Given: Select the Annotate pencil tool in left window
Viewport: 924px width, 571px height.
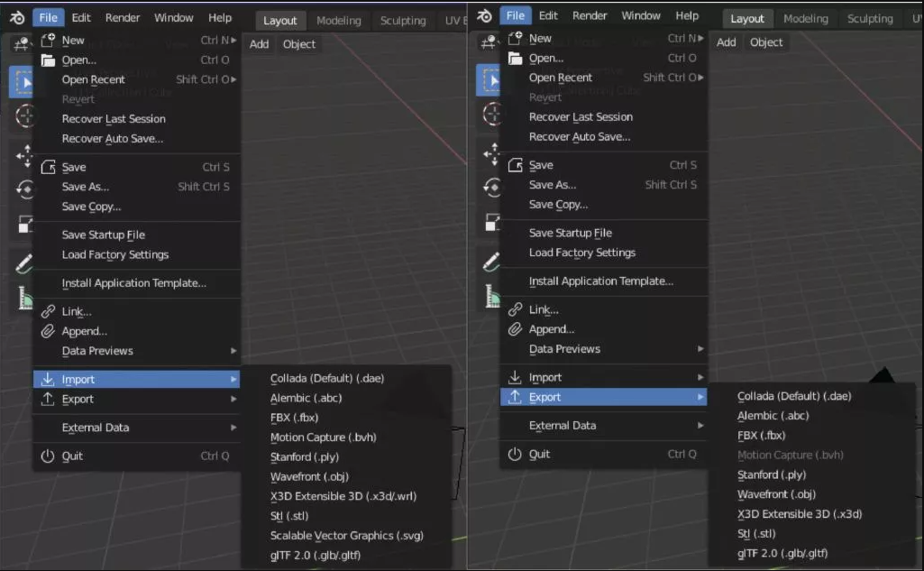Looking at the screenshot, I should (24, 263).
